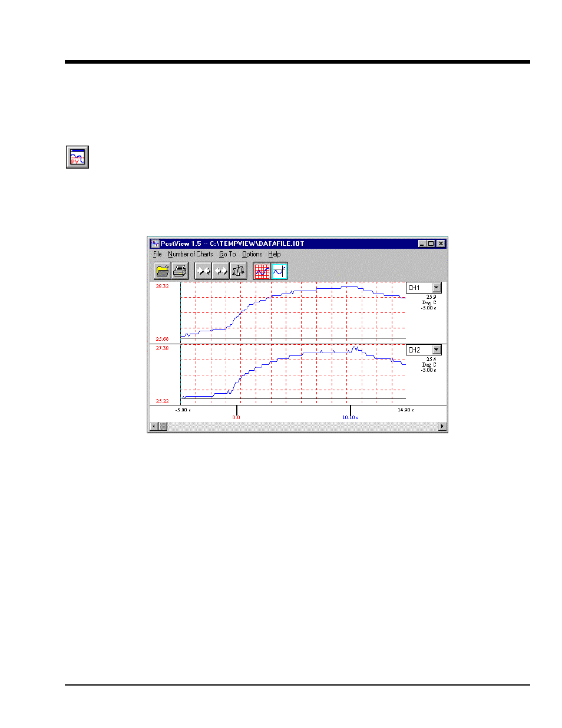Screen dimensions: 562x728
Task: Click the CH1 lower limit value 25.68
Action: point(162,339)
